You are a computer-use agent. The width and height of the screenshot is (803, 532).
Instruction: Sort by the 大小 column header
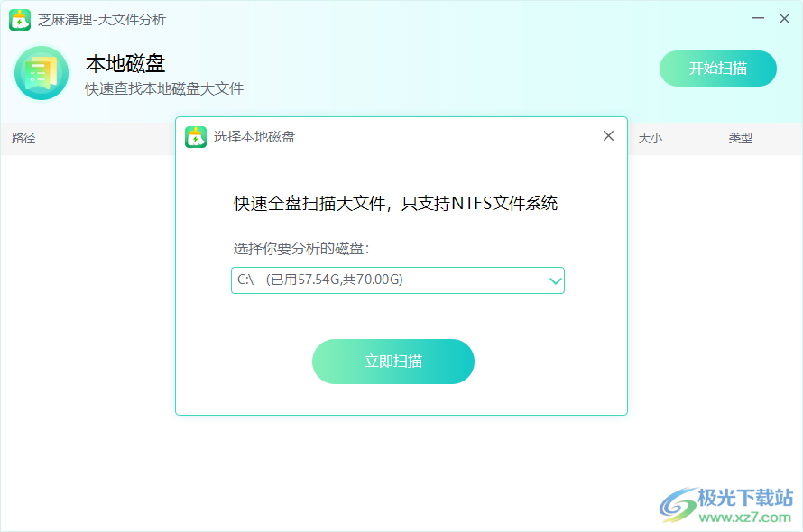click(651, 138)
